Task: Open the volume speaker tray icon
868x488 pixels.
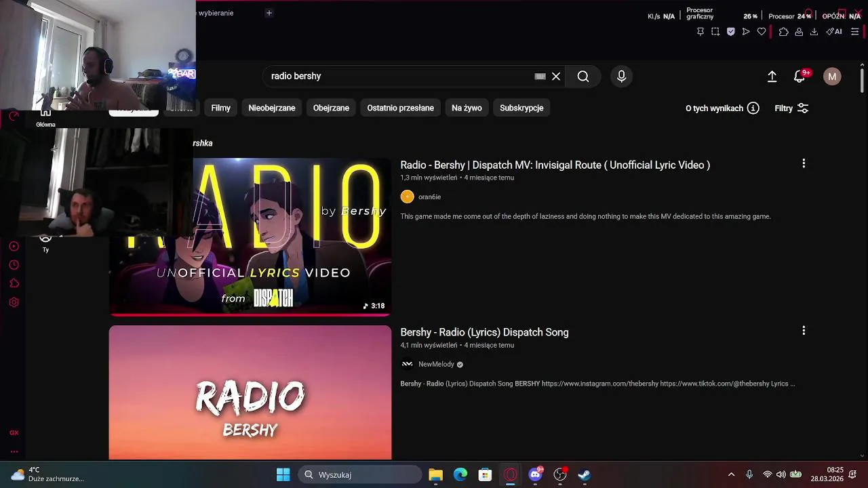Action: tap(781, 475)
